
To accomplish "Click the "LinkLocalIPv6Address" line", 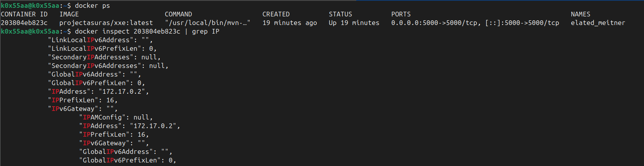I will click(x=100, y=40).
